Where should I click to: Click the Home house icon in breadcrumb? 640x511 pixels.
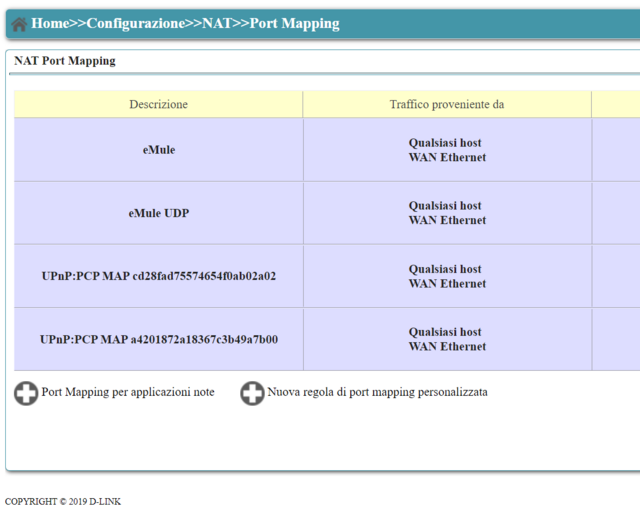coord(19,24)
